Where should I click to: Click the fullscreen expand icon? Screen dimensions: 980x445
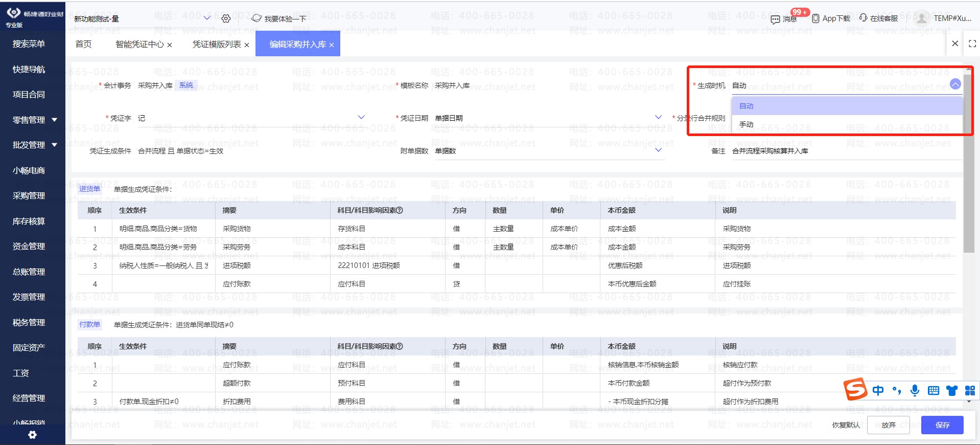(972, 44)
